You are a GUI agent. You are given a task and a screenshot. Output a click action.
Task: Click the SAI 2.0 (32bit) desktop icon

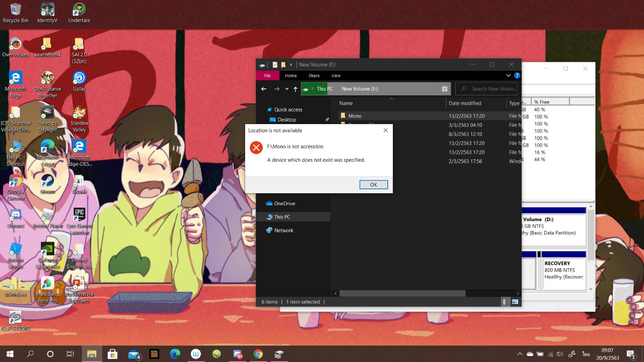[79, 51]
